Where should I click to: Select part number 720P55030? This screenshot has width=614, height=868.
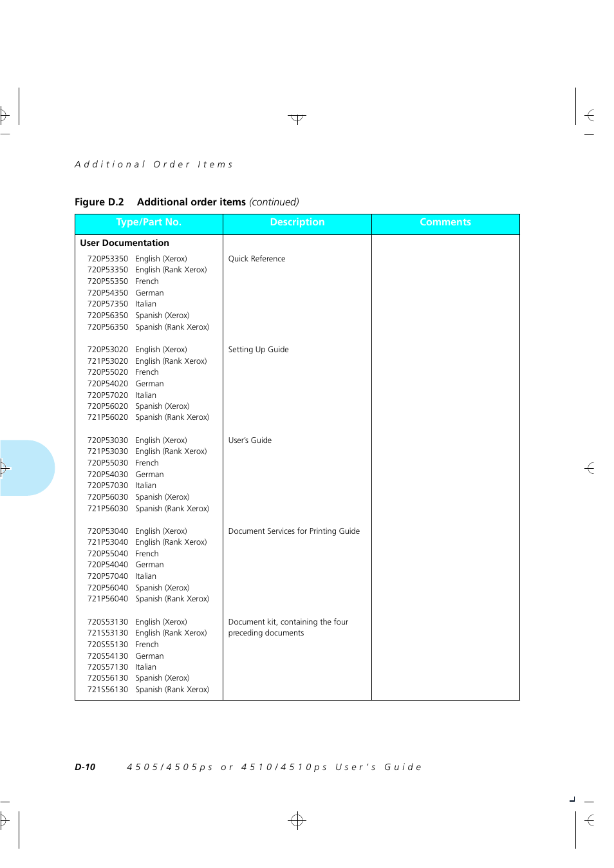pos(107,463)
